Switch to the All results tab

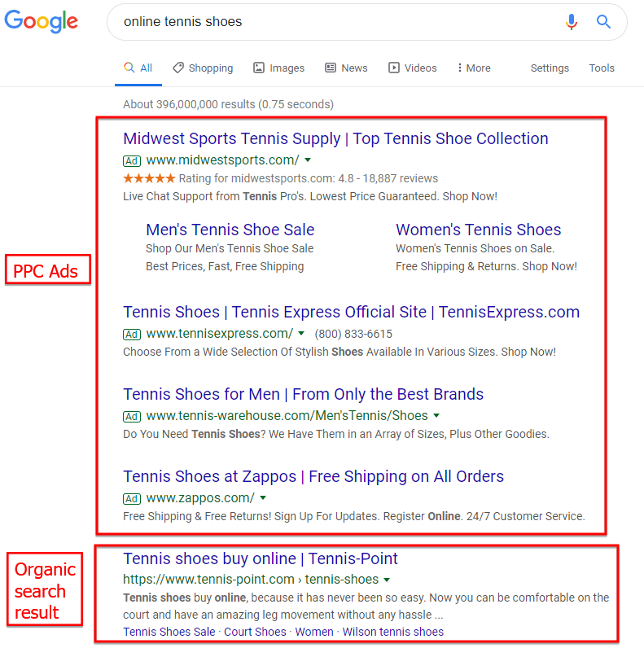click(x=138, y=68)
